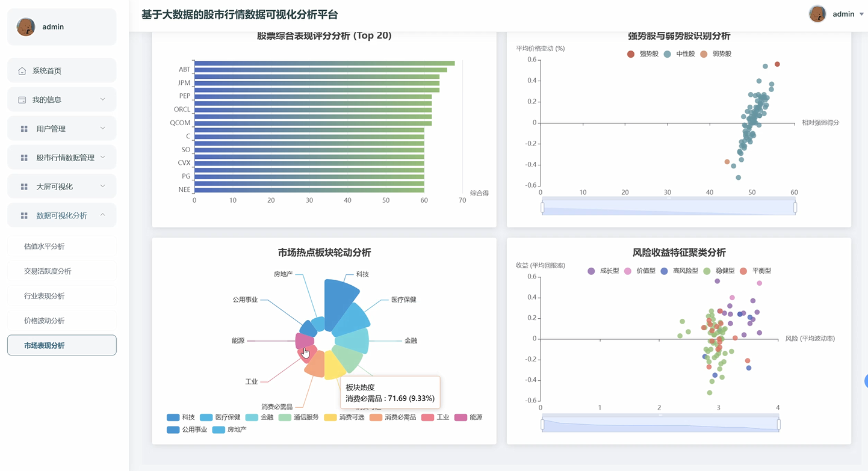Toggle 价值型 legend in cluster chart
868x471 pixels.
point(640,271)
